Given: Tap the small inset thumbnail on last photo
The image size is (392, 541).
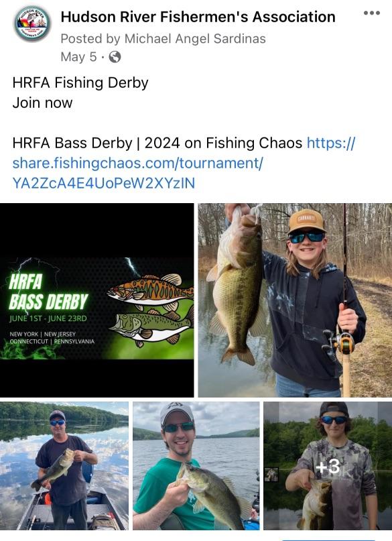Looking at the screenshot, I should (x=271, y=475).
